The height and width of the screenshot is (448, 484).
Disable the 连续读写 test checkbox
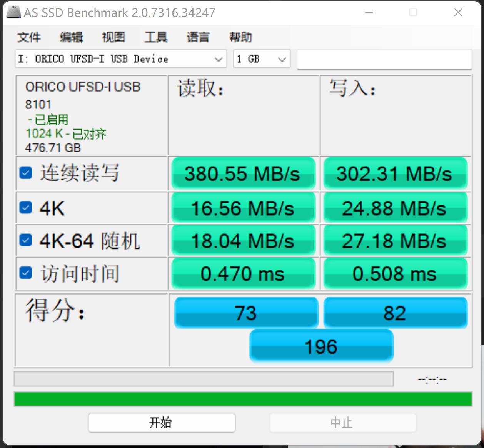[x=25, y=173]
